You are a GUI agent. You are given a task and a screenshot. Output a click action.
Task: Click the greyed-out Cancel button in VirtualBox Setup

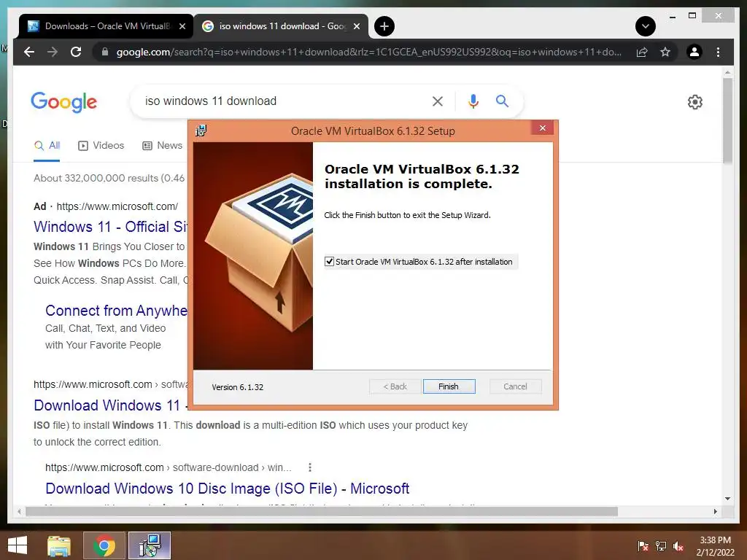[x=516, y=386]
